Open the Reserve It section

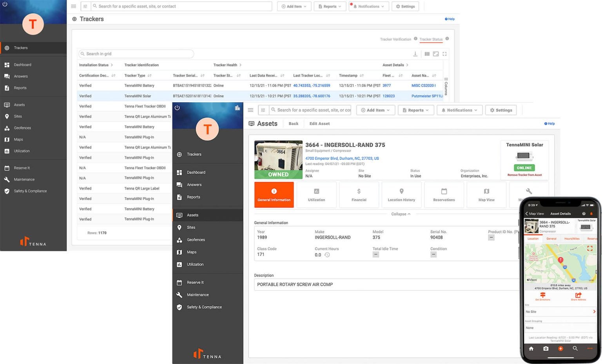click(22, 168)
